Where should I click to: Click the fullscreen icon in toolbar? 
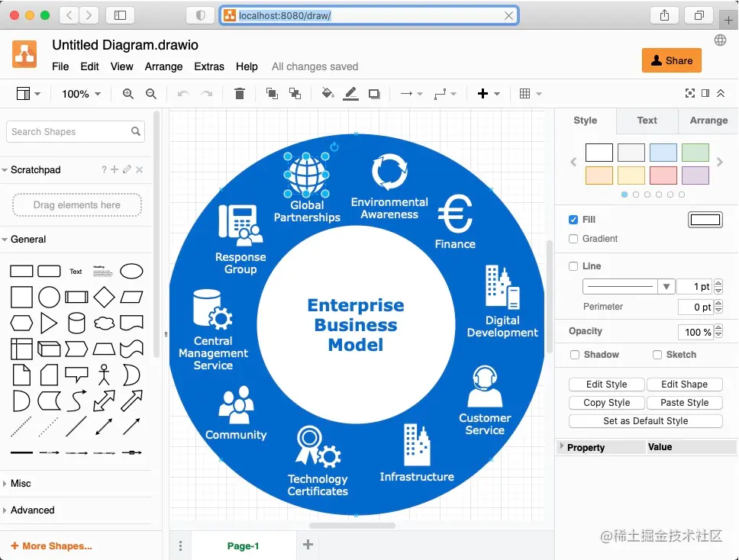pos(690,93)
